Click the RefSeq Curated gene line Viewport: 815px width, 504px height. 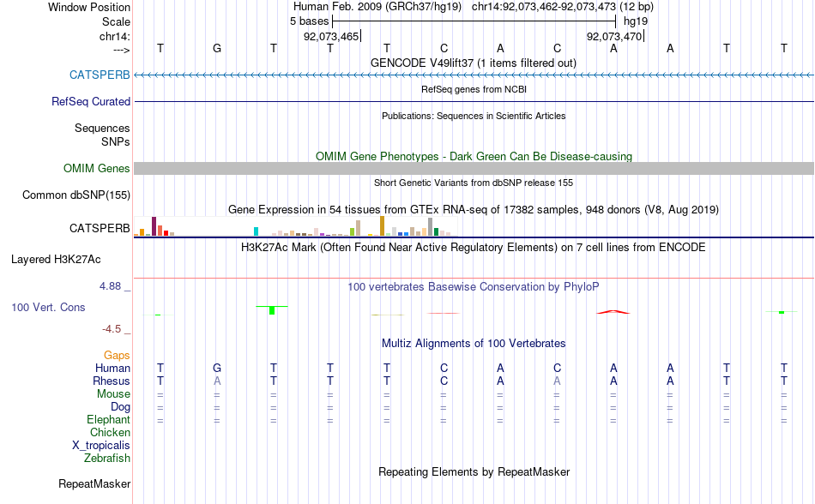point(474,101)
